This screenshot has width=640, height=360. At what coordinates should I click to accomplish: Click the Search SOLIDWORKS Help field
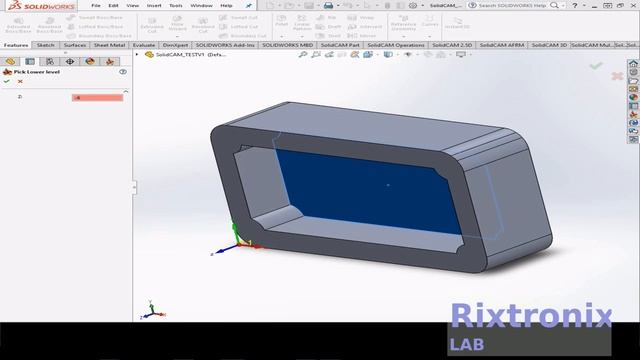[512, 5]
